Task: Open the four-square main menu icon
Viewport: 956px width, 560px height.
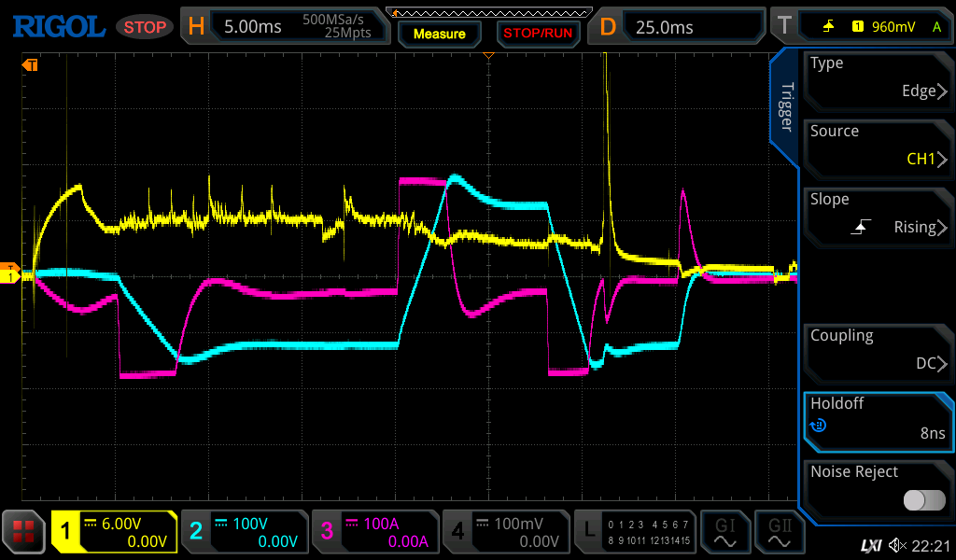Action: [25, 532]
